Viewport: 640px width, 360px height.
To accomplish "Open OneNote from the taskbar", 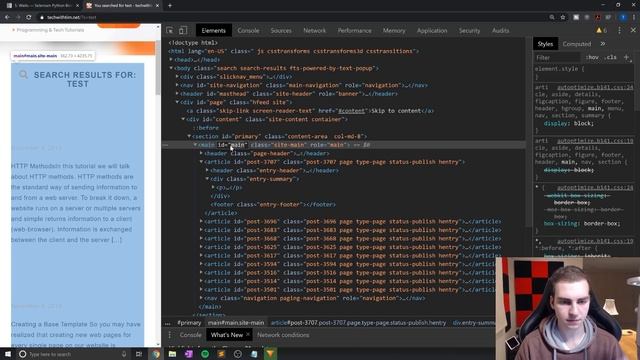I will pos(189,354).
